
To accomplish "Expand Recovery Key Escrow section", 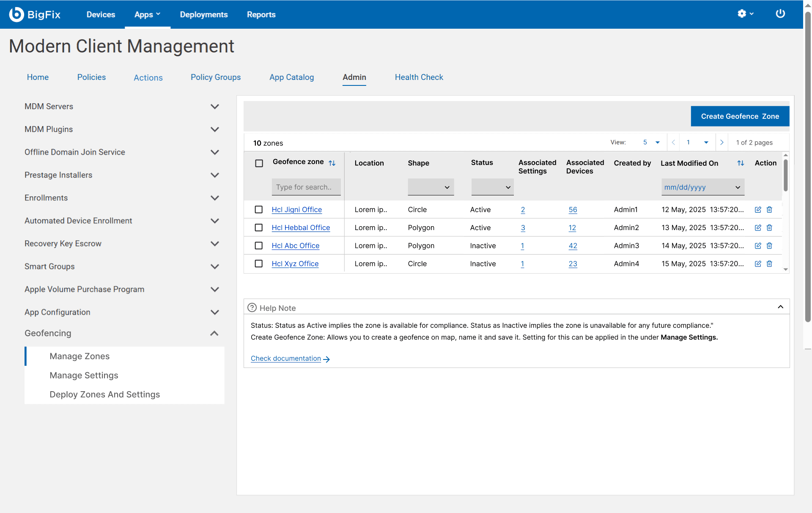I will (215, 244).
